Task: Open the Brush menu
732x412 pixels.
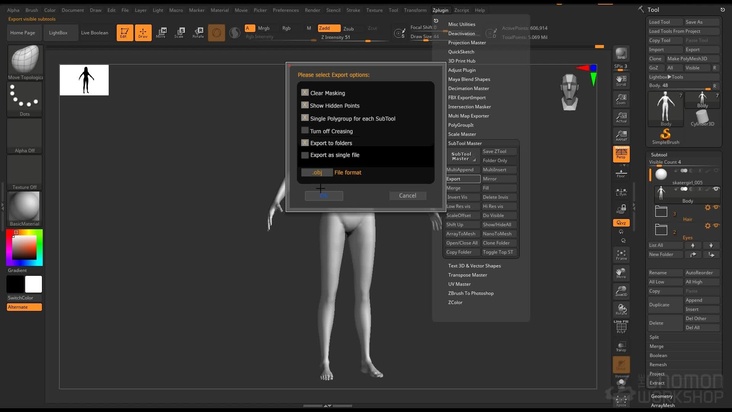Action: tap(32, 10)
